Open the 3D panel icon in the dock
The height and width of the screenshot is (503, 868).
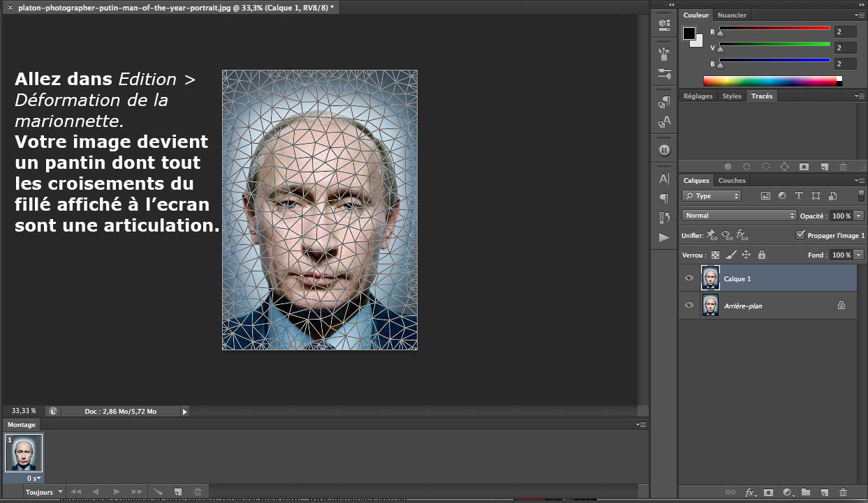(x=664, y=24)
